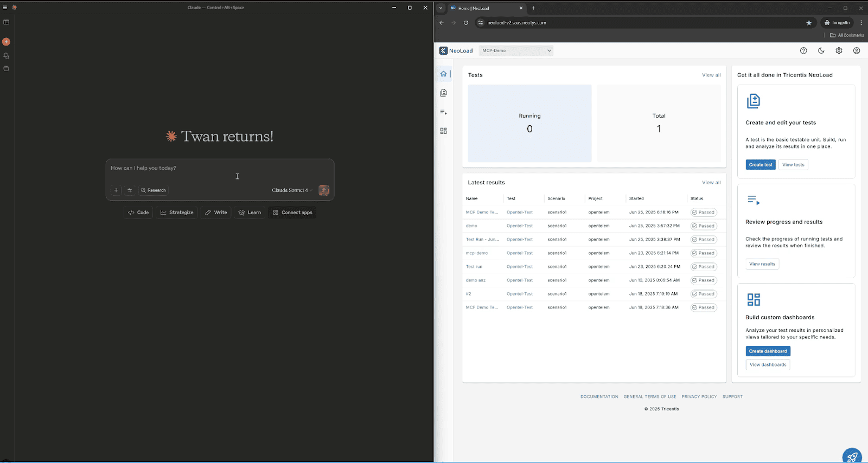Open the SUPPORT footer link

coord(732,397)
